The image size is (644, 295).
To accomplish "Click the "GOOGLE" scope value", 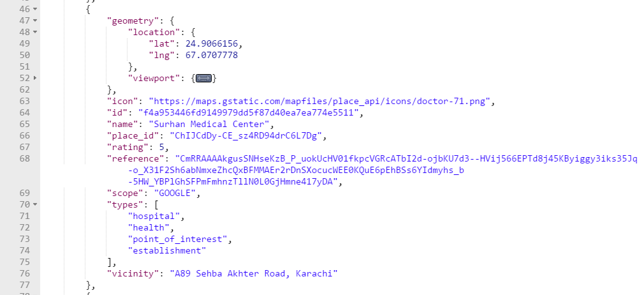I will 175,193.
